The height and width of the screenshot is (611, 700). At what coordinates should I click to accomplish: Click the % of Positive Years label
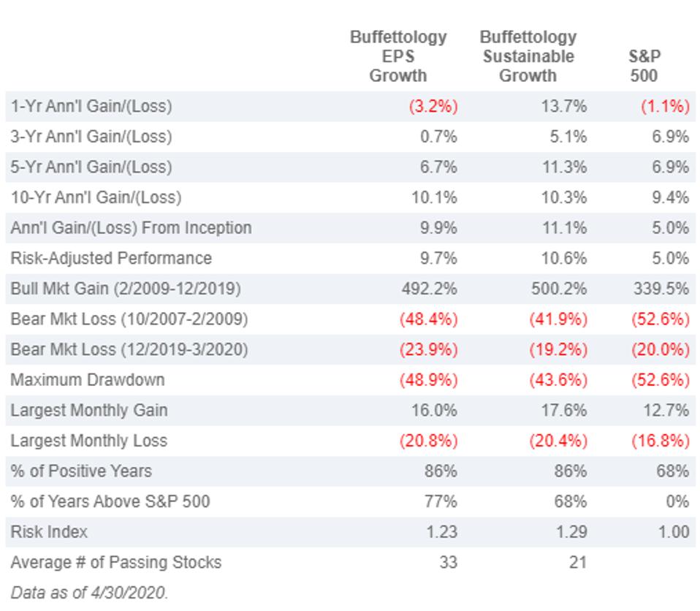81,471
